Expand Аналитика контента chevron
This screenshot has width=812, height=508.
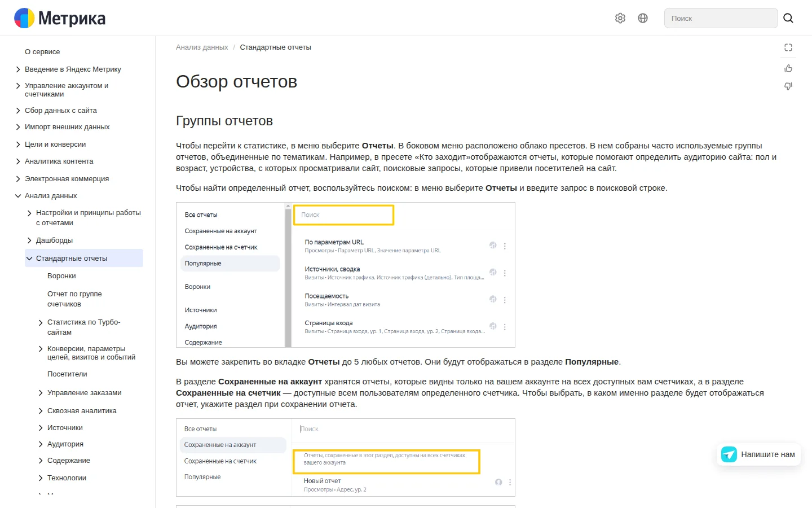coord(18,161)
